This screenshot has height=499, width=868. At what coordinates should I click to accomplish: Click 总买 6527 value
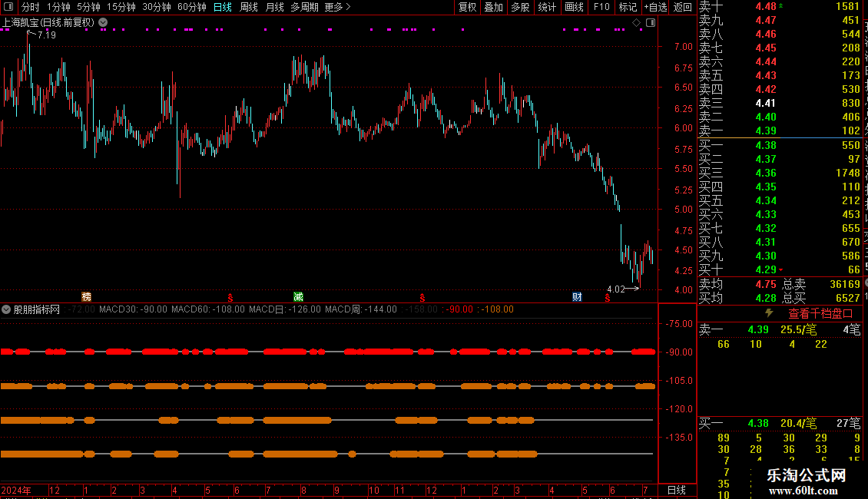pyautogui.click(x=847, y=298)
